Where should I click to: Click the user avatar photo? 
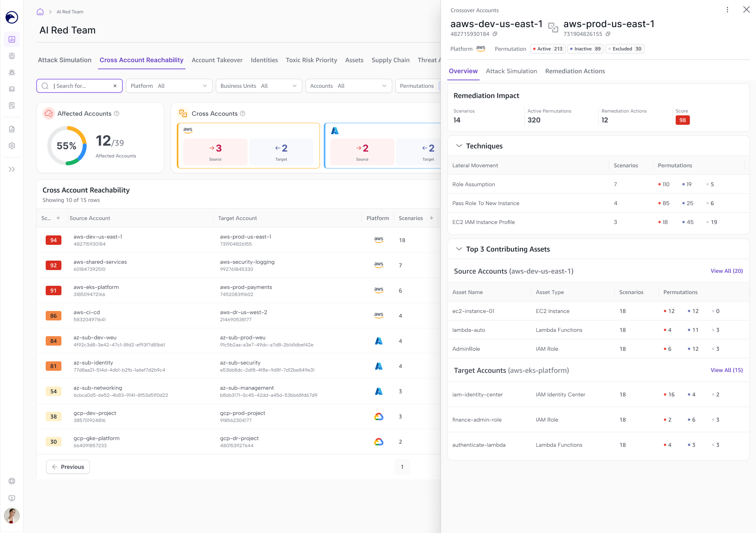click(12, 516)
